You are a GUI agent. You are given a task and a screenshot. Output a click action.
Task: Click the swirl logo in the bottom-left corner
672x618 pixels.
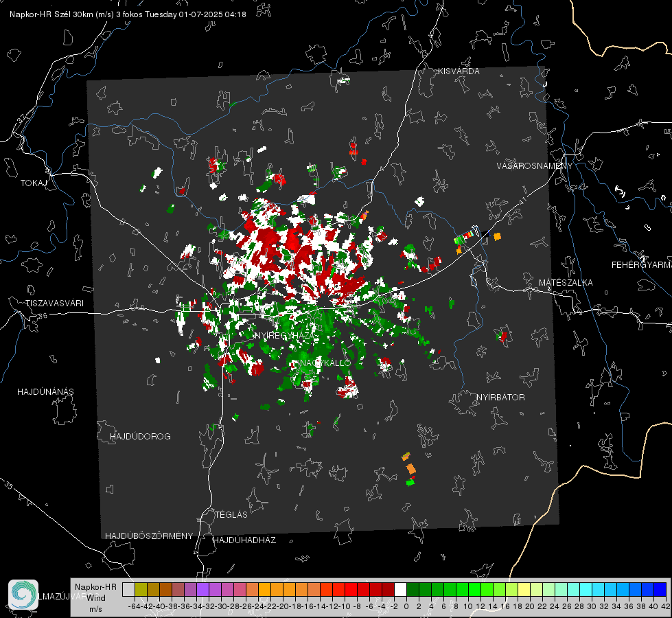23,595
